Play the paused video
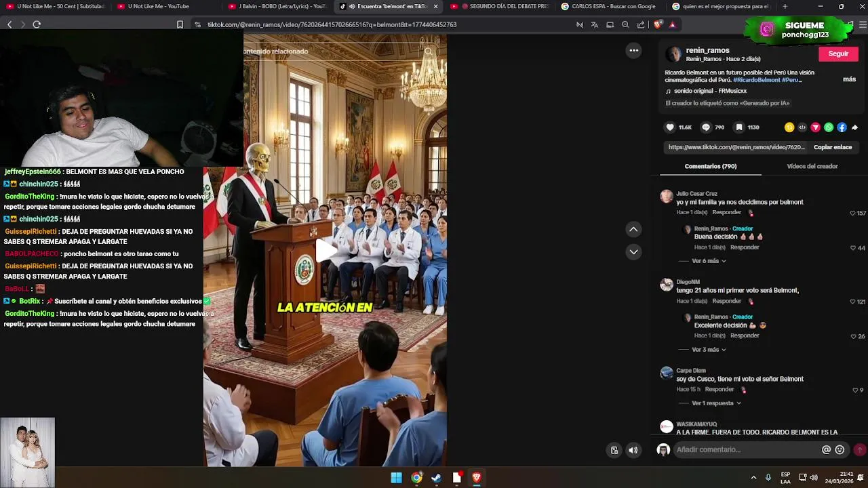Image resolution: width=868 pixels, height=488 pixels. [325, 250]
